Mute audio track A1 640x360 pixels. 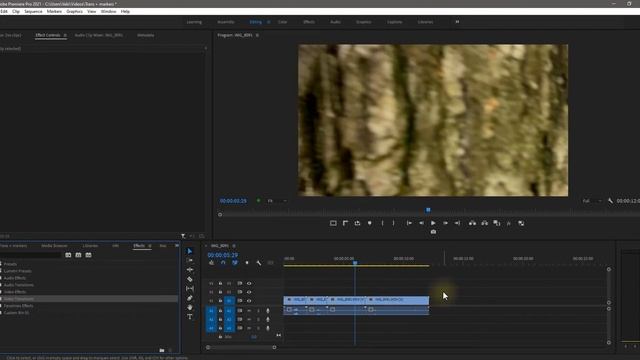[x=249, y=311]
